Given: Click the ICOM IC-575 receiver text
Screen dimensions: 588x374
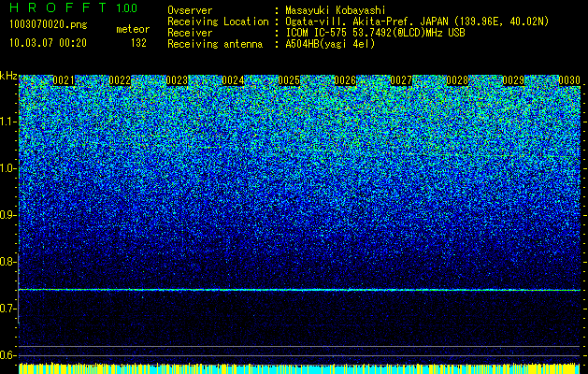Looking at the screenshot, I should 375,33.
